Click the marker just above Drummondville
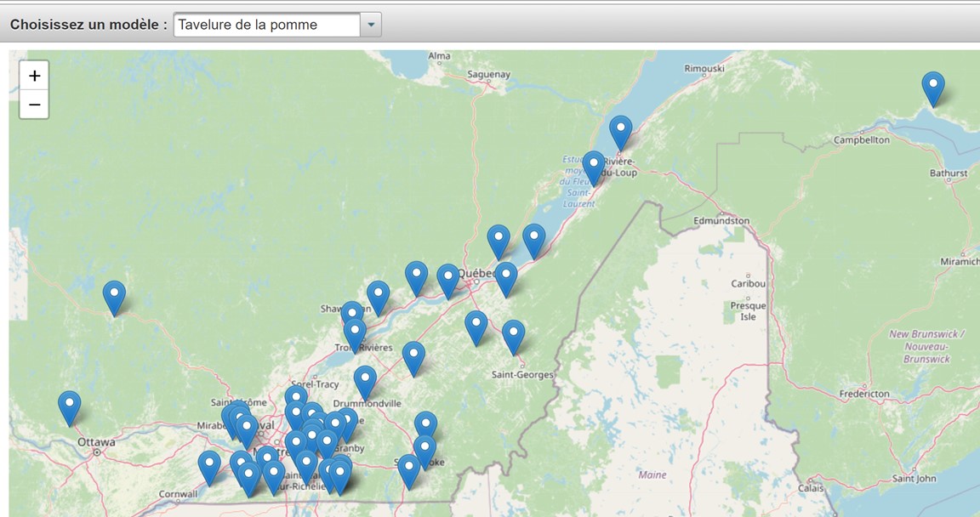The image size is (980, 517). [365, 381]
